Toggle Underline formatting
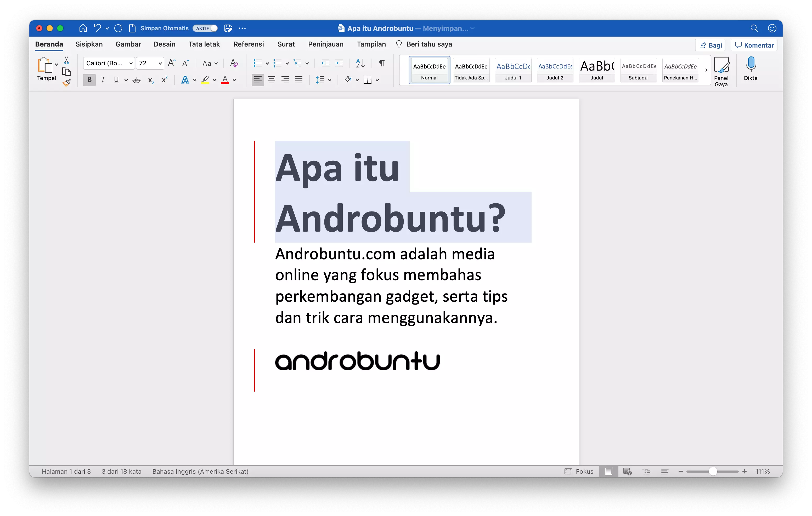 click(116, 80)
